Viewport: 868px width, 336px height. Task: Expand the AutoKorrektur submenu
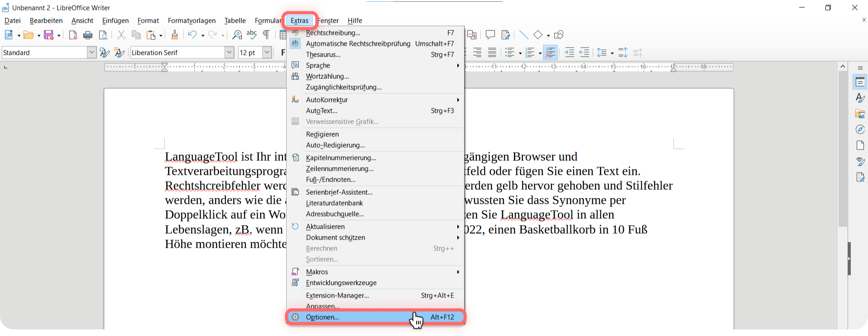[375, 100]
